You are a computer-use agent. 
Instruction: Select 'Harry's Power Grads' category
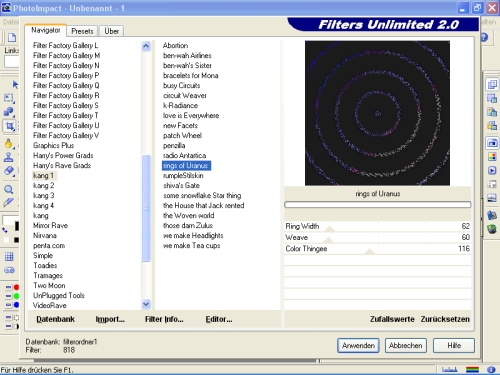(x=63, y=155)
